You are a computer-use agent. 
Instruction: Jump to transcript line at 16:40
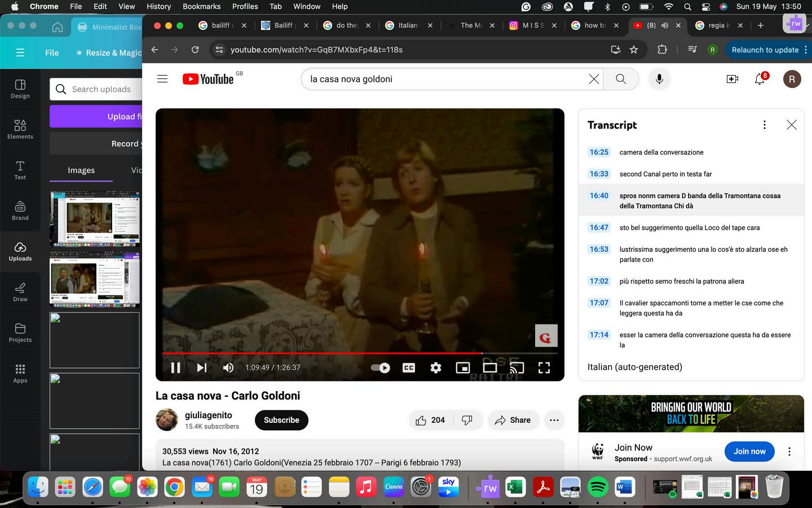click(691, 200)
